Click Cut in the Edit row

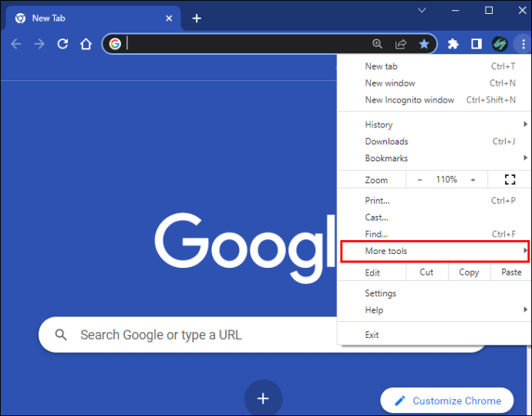pos(426,272)
